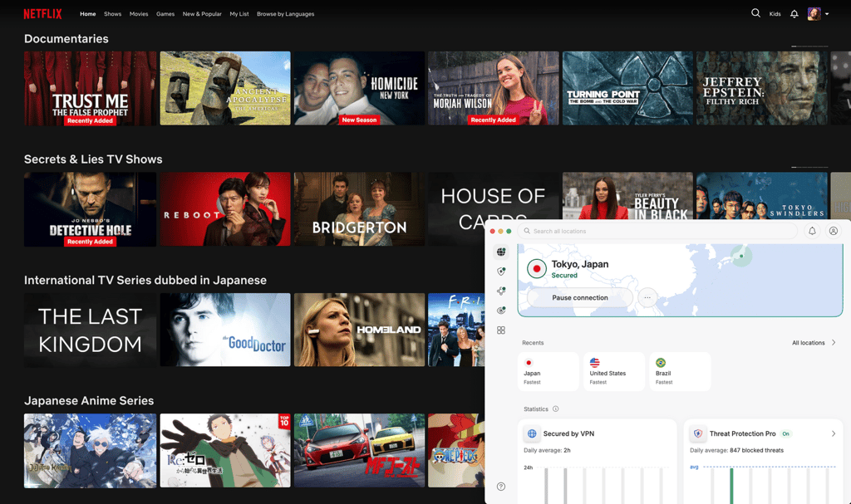The image size is (851, 504).
Task: Click Recently Added badge on Detective Hole
Action: [90, 242]
